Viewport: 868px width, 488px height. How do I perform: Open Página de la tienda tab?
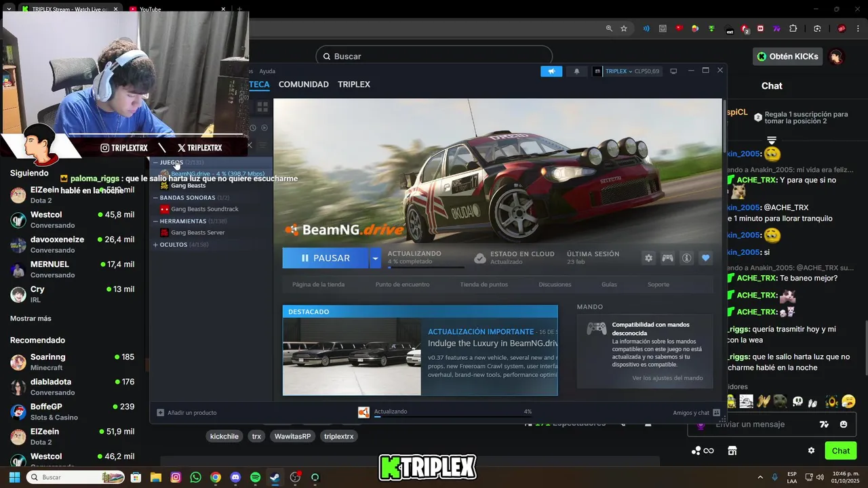(x=318, y=285)
